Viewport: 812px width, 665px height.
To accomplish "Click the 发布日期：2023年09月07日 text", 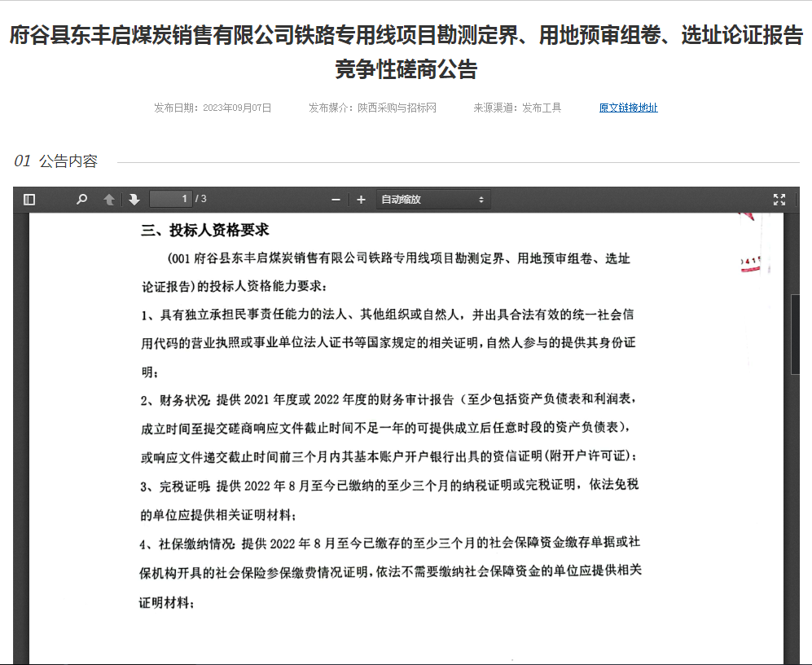I will (213, 108).
